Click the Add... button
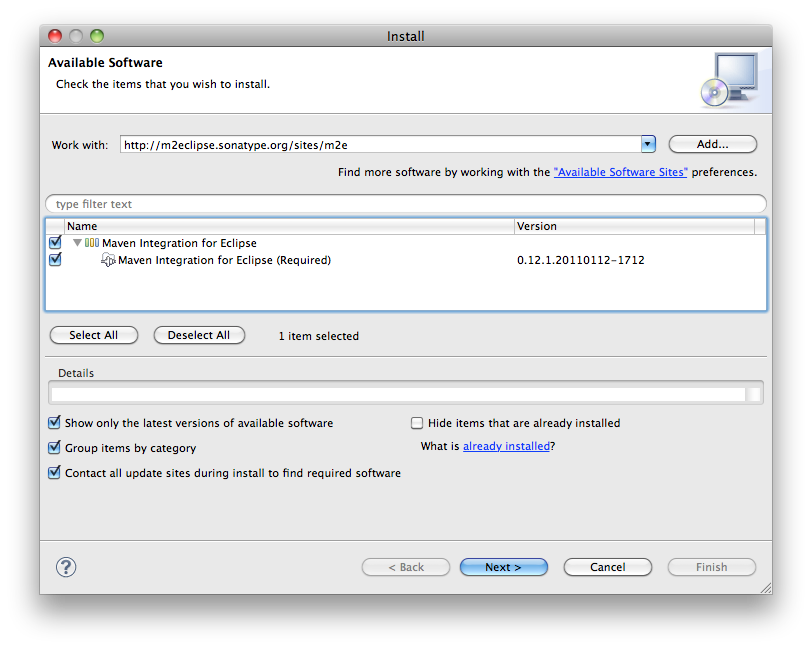The width and height of the screenshot is (812, 649). [x=712, y=144]
